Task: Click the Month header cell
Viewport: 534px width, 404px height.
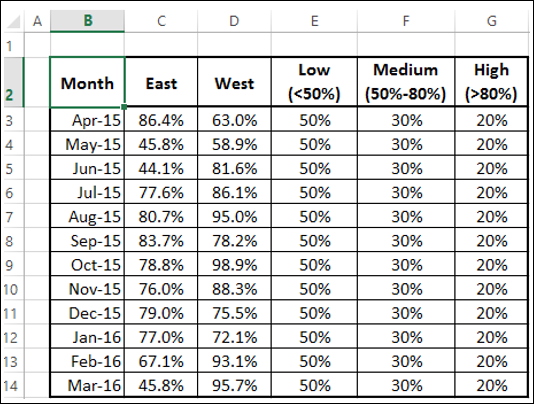Action: (88, 82)
